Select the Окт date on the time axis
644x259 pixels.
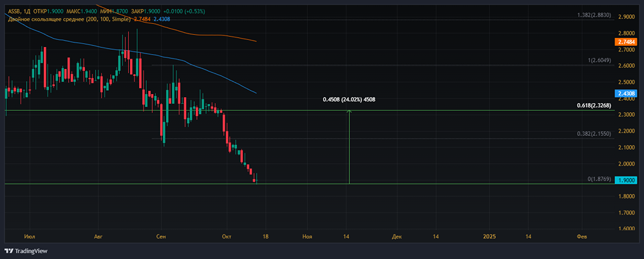tap(226, 236)
